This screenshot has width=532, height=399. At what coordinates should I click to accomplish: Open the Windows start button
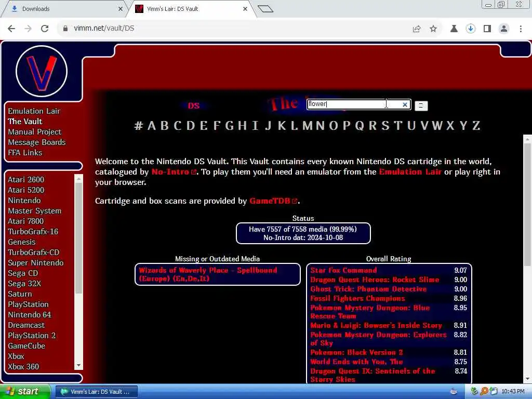coord(24,392)
